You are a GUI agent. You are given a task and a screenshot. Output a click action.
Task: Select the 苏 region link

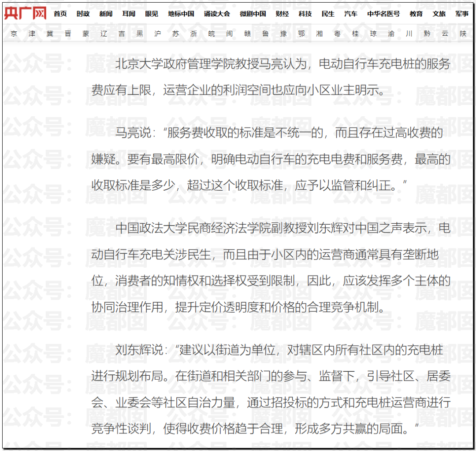click(x=175, y=33)
